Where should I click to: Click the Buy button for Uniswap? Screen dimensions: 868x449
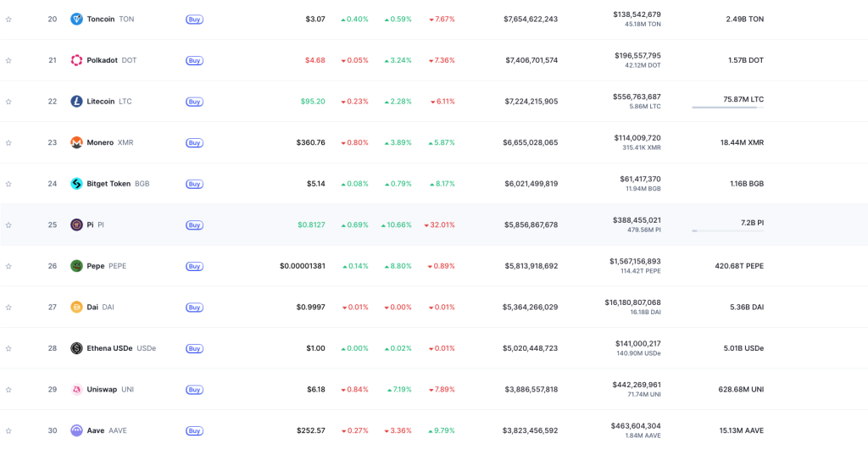point(194,390)
